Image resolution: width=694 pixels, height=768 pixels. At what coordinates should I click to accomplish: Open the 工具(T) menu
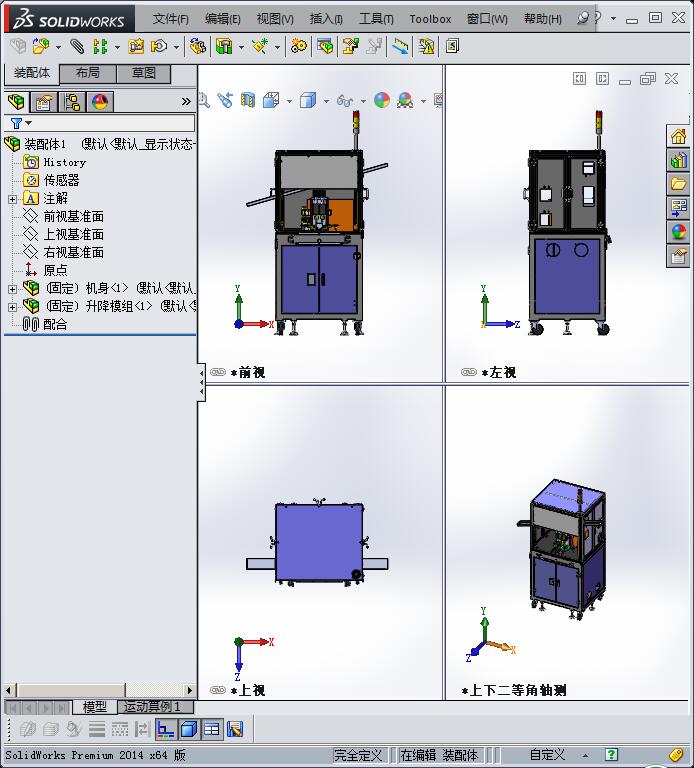coord(376,19)
